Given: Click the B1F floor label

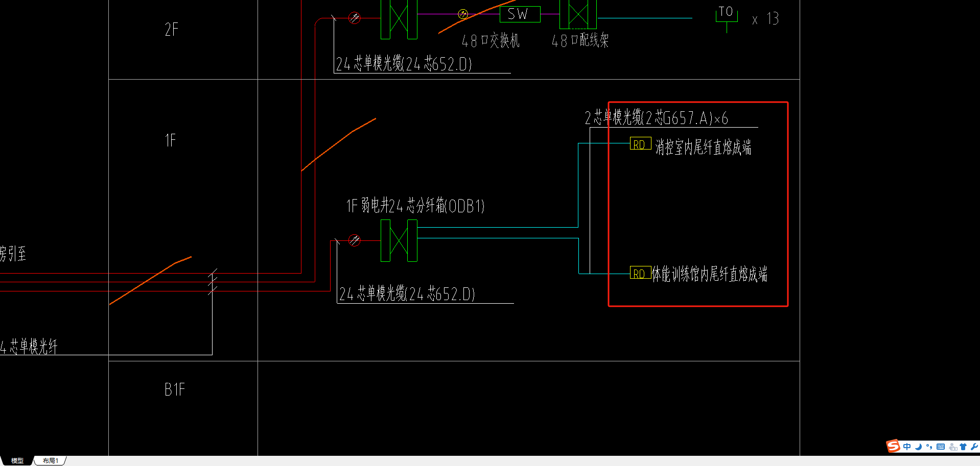Looking at the screenshot, I should pos(175,389).
